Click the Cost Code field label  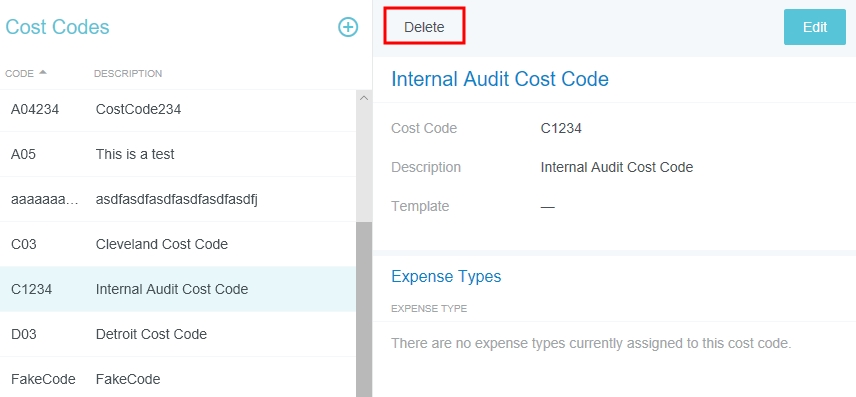[424, 129]
